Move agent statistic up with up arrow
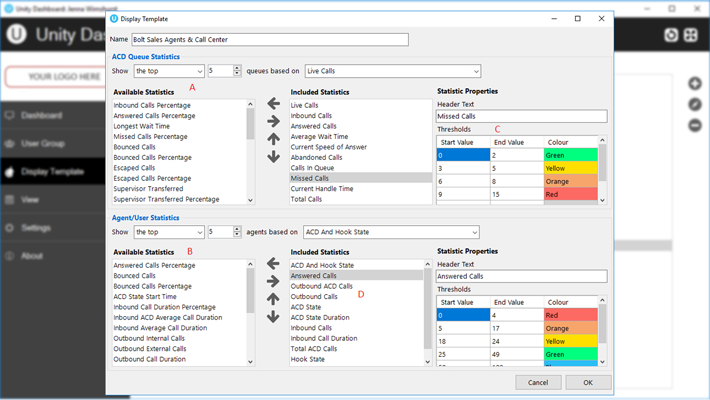The image size is (710, 400). point(273,299)
